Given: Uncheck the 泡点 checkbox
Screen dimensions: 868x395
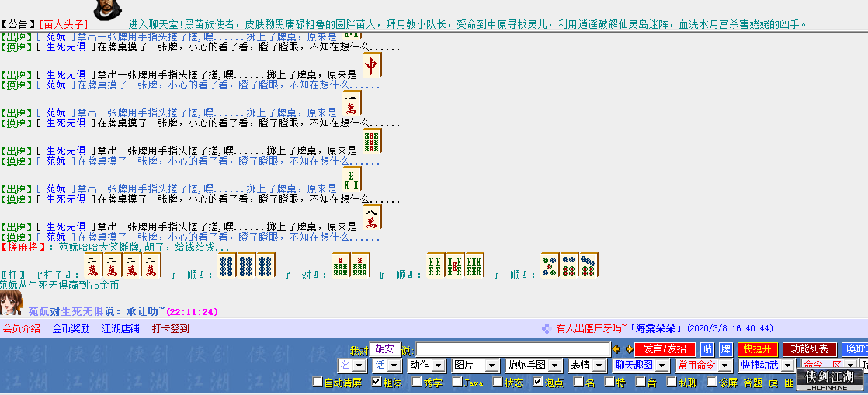Looking at the screenshot, I should click(537, 382).
